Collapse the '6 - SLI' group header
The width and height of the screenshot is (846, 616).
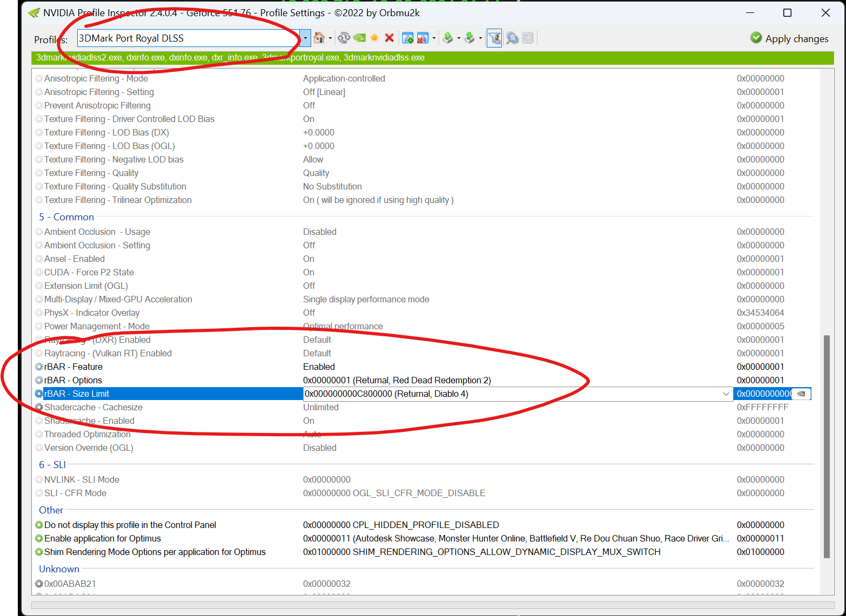(x=52, y=465)
